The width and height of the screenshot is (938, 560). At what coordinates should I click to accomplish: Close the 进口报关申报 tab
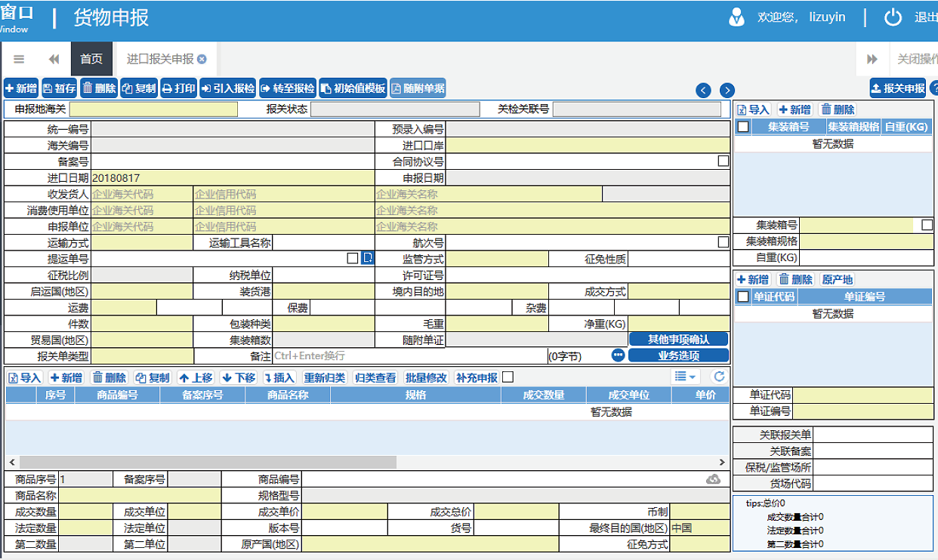click(x=202, y=59)
